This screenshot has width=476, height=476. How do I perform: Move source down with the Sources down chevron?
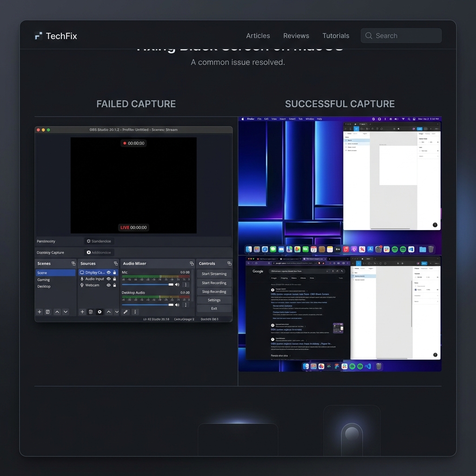117,312
